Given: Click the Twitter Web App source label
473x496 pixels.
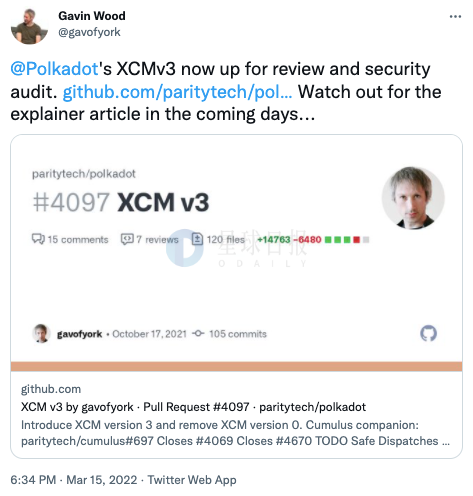Looking at the screenshot, I should tap(192, 480).
